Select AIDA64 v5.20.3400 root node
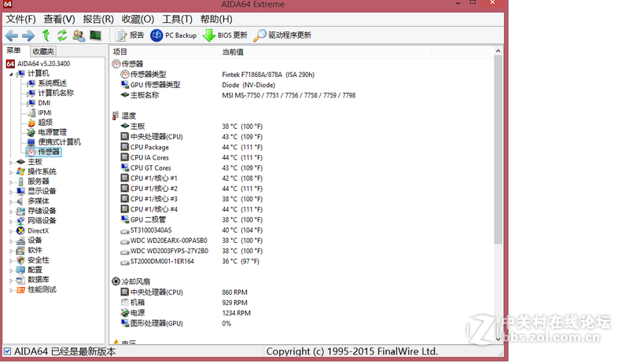This screenshot has height=364, width=629. pos(43,64)
